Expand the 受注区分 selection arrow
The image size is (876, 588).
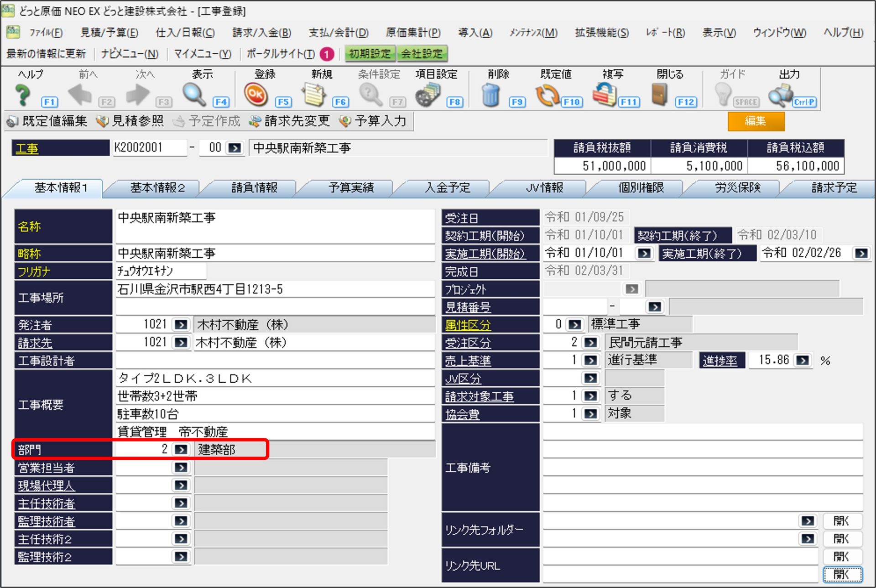click(591, 342)
